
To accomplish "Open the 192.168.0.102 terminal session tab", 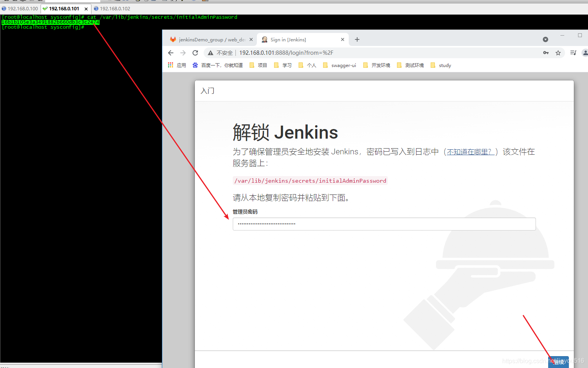I will point(112,8).
